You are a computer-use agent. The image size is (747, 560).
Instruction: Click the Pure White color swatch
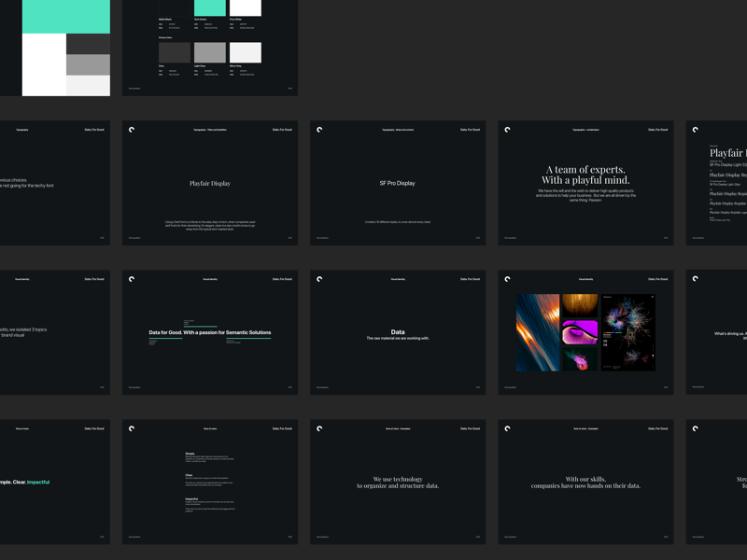point(246,8)
